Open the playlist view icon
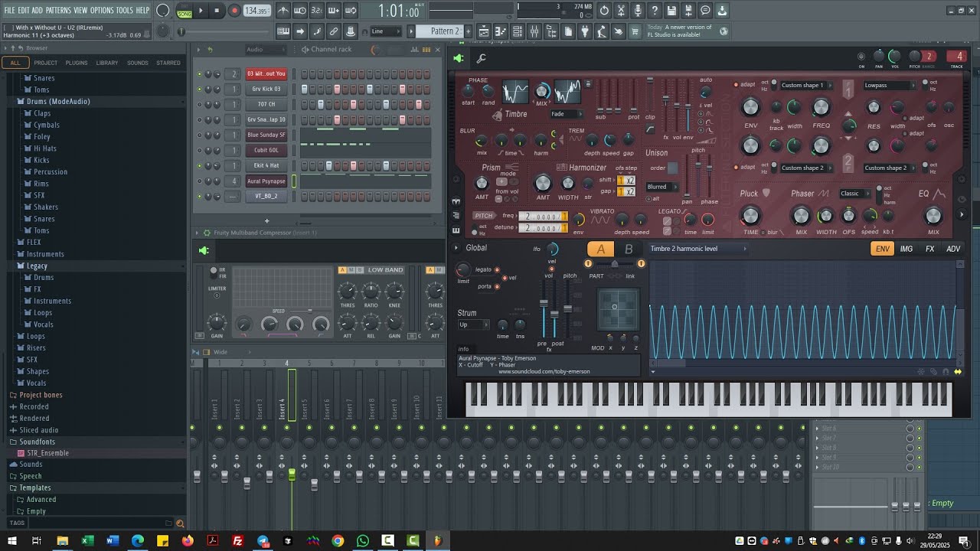 pos(484,31)
